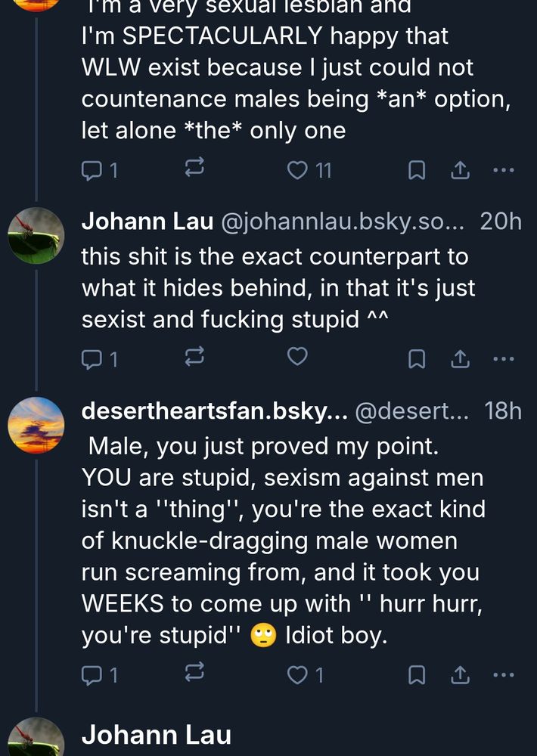Repost desertheartsfan's 18h post
This screenshot has width=537, height=756.
pos(195,674)
